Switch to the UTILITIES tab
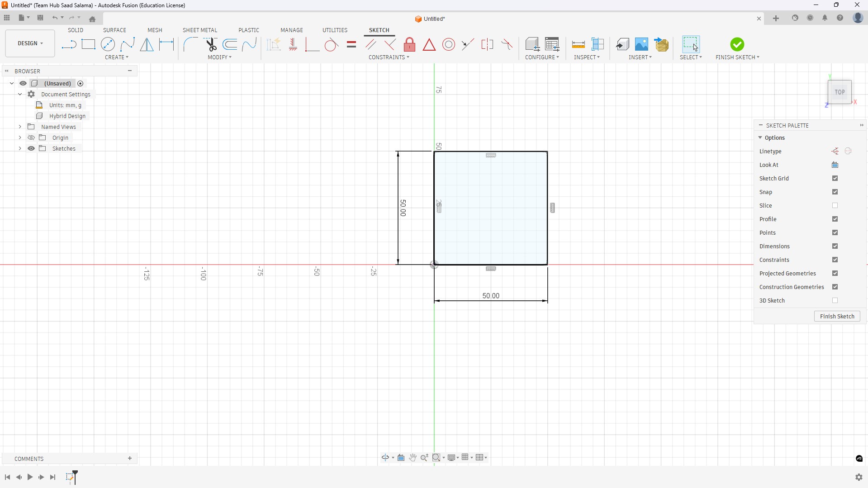Screen dimensions: 868x488 (335, 30)
